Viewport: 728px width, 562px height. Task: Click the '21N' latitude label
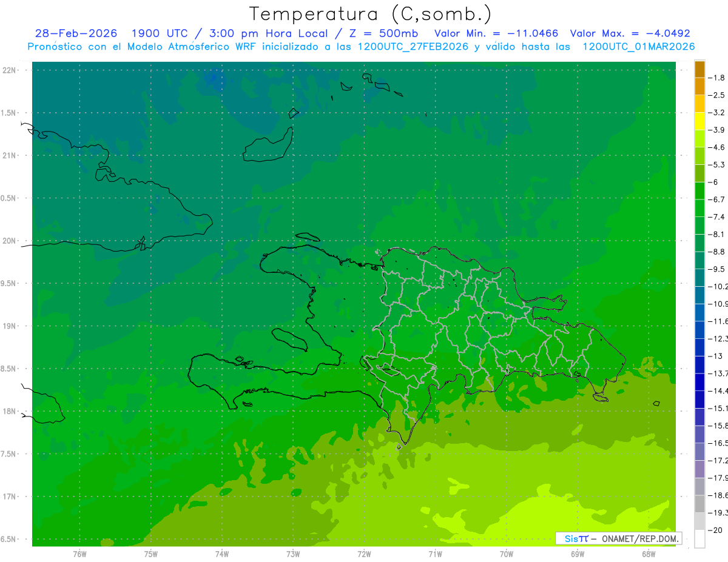coord(10,156)
